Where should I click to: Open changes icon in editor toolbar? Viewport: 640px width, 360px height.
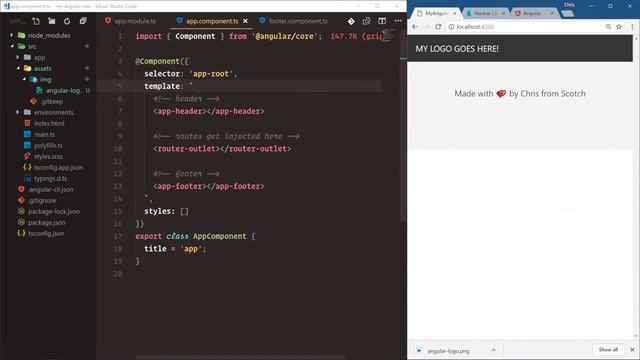point(351,21)
